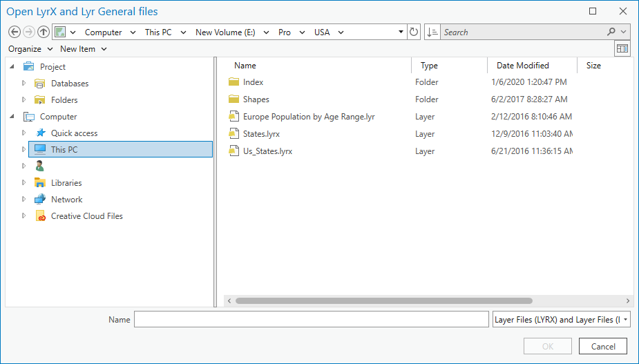Select the States.lyrx layer file
639x364 pixels.
[x=261, y=134]
